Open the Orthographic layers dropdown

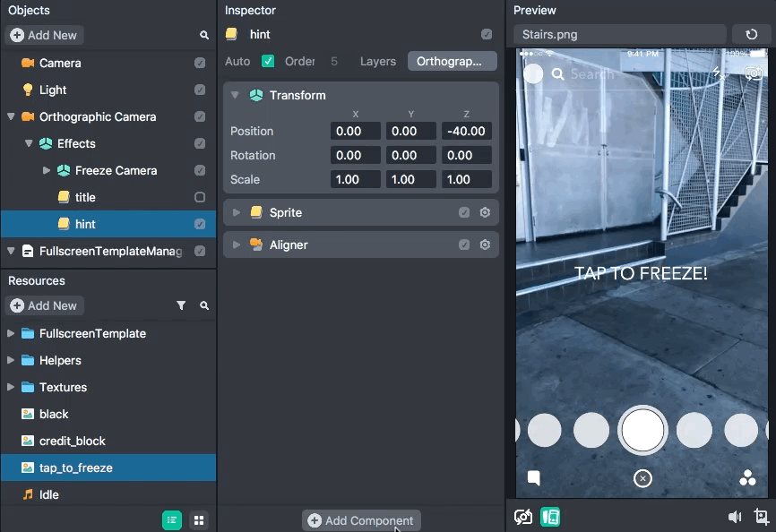pos(452,61)
